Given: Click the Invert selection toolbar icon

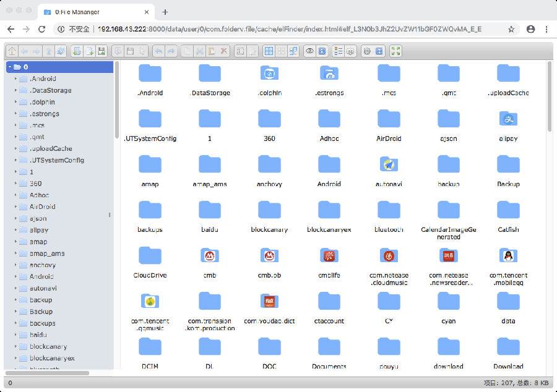Looking at the screenshot, I should pos(293,51).
